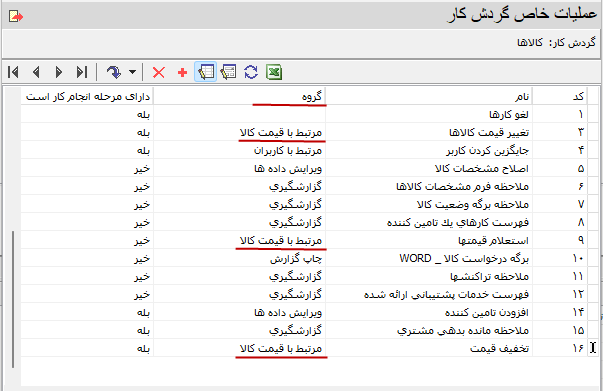Go to previous record arrow
The image size is (603, 391).
(37, 72)
